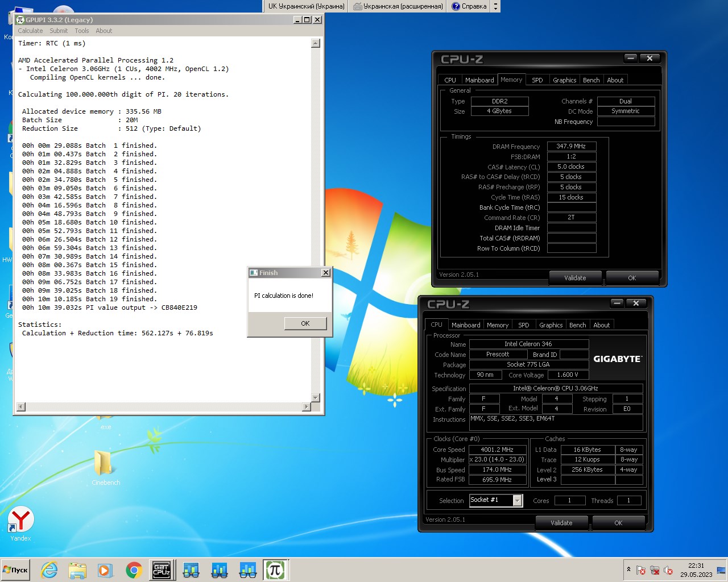Switch to Bench tab in CPU-Z Memory window
Screen dimensions: 728x582
pos(591,80)
